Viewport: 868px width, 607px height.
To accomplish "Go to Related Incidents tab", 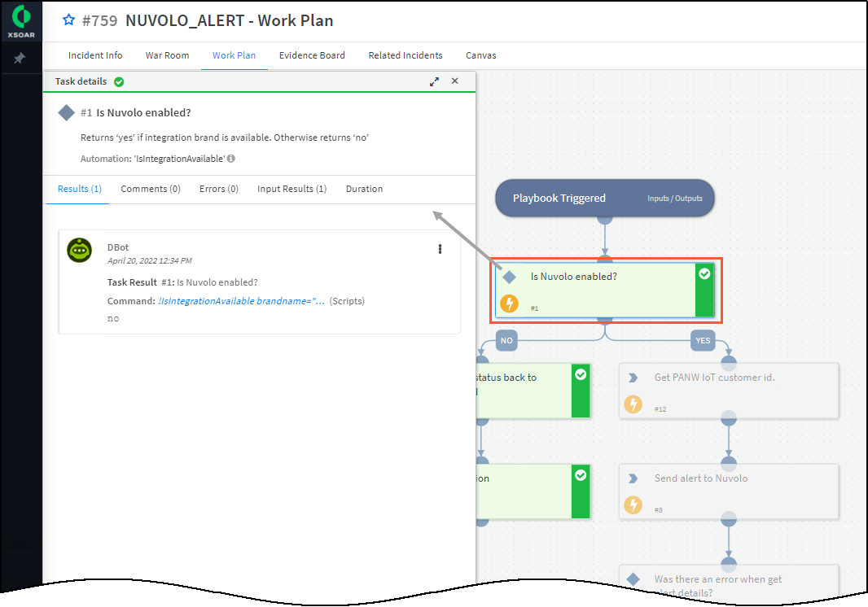I will [406, 55].
